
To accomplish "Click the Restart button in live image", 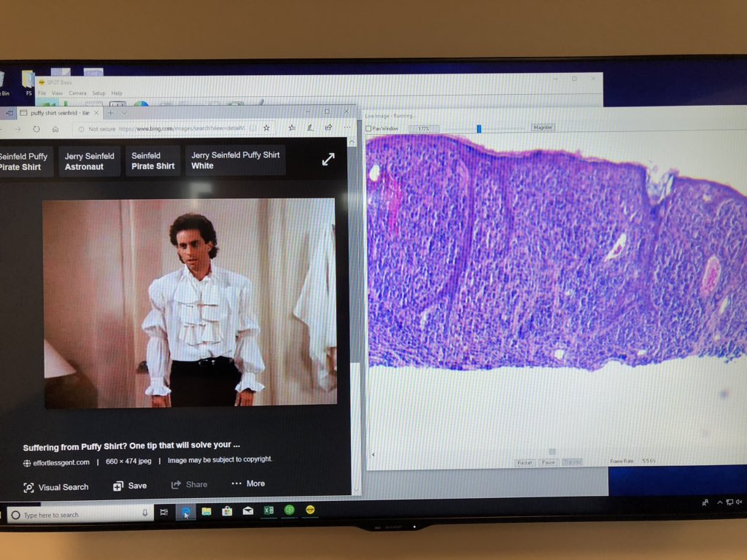I will coord(525,462).
